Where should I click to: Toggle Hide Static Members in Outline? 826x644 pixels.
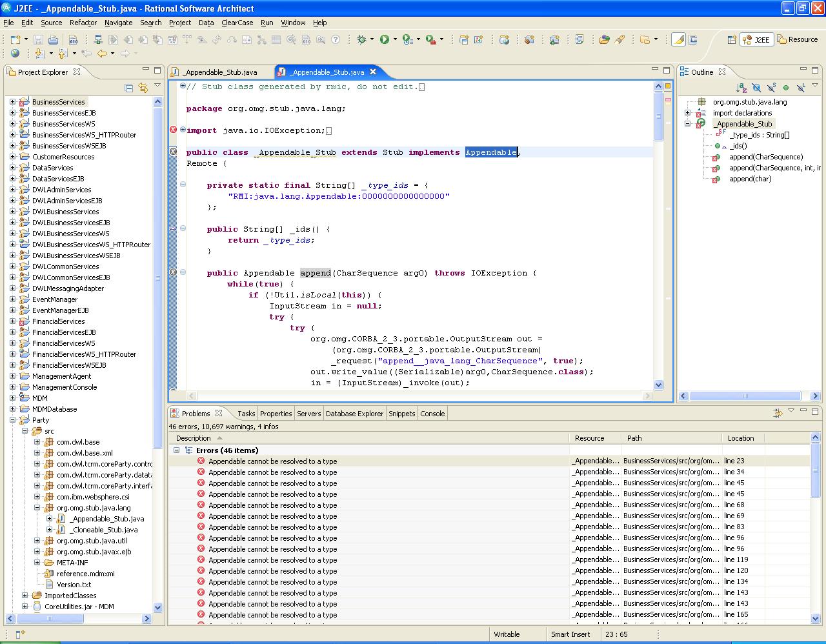point(771,88)
